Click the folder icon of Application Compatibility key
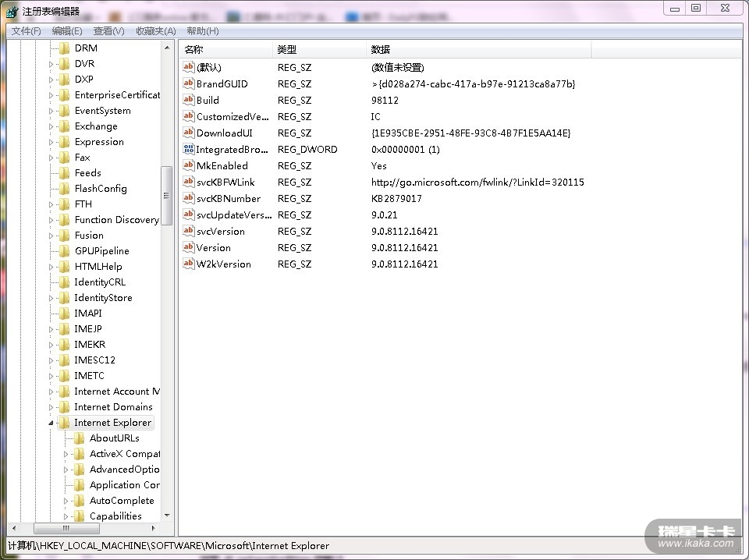Image resolution: width=749 pixels, height=560 pixels. (80, 484)
